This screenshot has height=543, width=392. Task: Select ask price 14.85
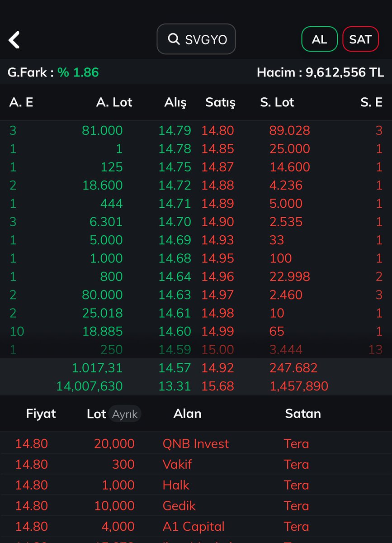pyautogui.click(x=218, y=149)
